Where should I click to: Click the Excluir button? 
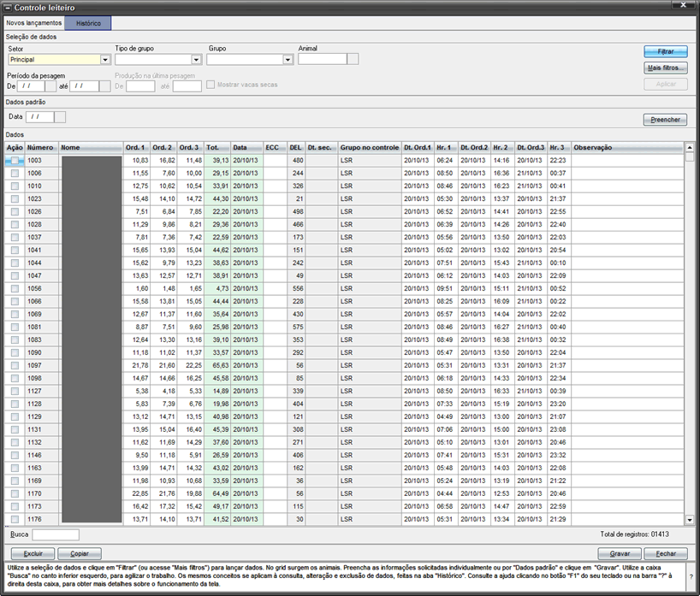click(x=33, y=553)
